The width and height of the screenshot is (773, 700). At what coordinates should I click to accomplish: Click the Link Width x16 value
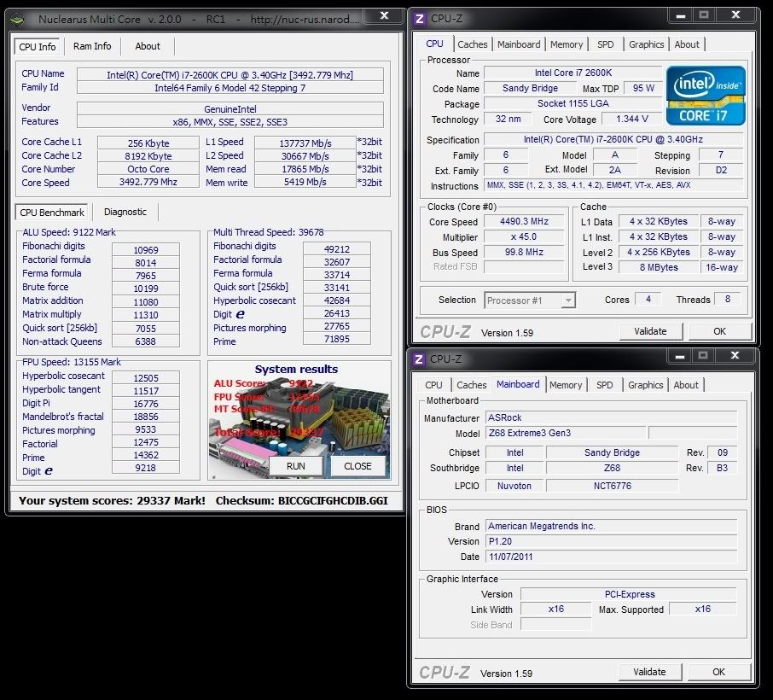click(x=555, y=610)
